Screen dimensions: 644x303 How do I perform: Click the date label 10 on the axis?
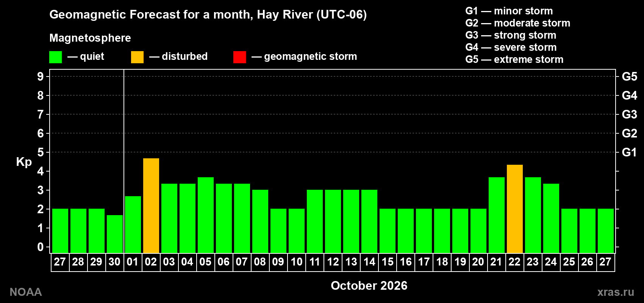coord(297,262)
